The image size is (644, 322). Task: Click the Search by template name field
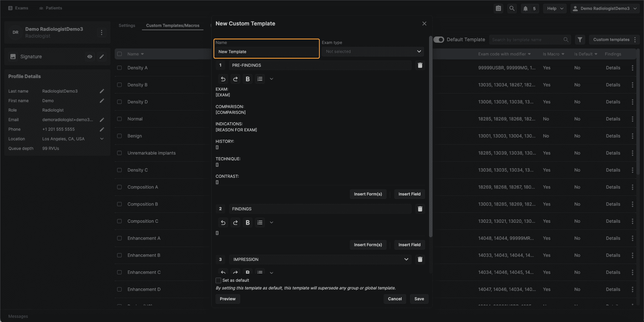coord(530,40)
